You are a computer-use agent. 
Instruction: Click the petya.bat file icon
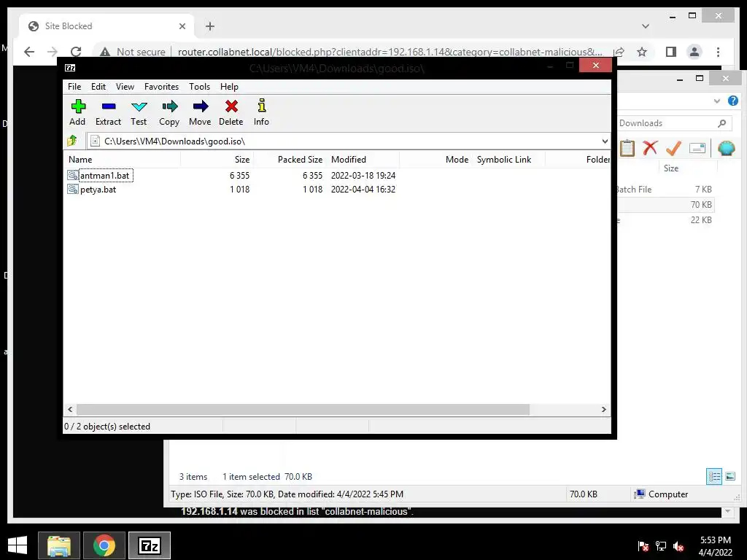pos(72,189)
